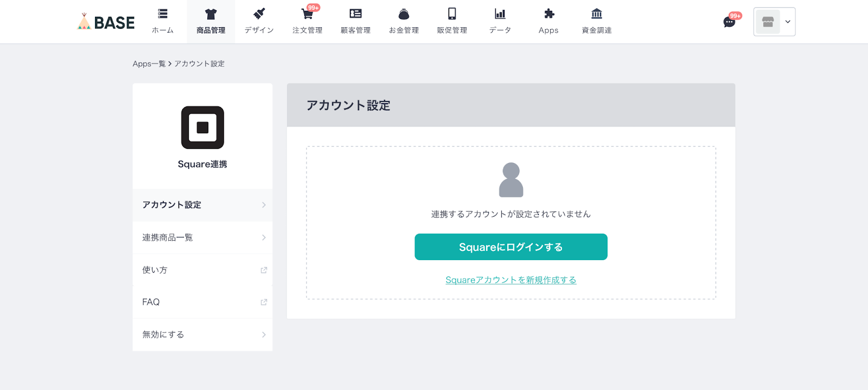Open the デザイン paintbrush icon

pos(259,14)
